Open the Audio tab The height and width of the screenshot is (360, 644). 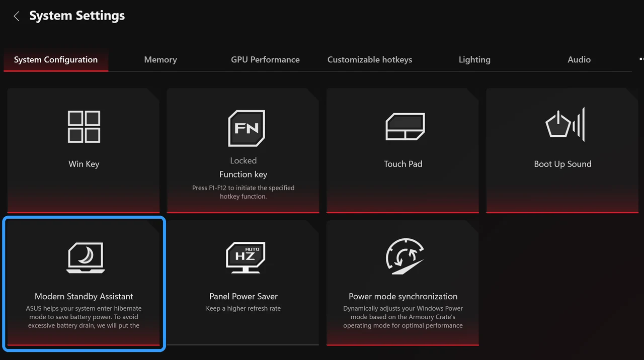click(579, 59)
